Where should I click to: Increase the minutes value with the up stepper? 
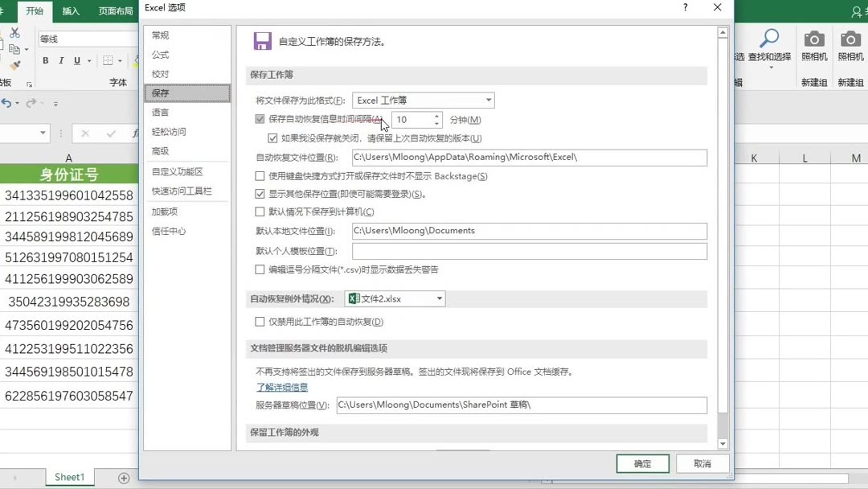coord(437,116)
